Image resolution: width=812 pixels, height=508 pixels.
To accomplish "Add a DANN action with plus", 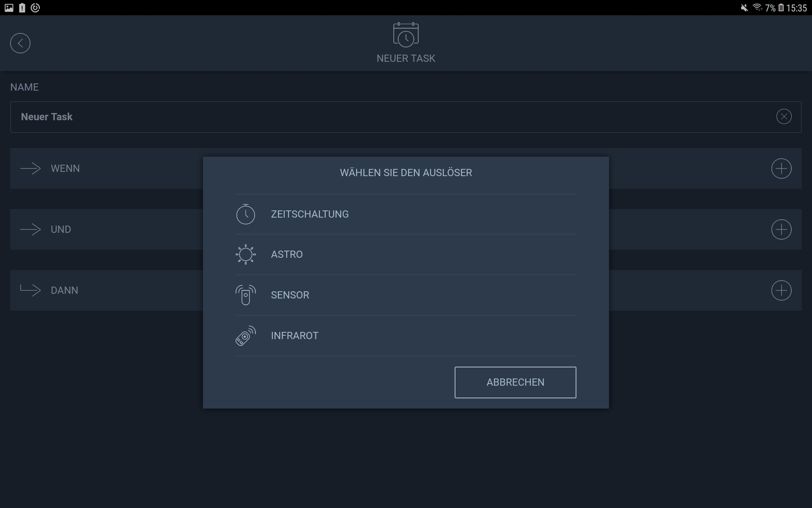I will (x=781, y=290).
